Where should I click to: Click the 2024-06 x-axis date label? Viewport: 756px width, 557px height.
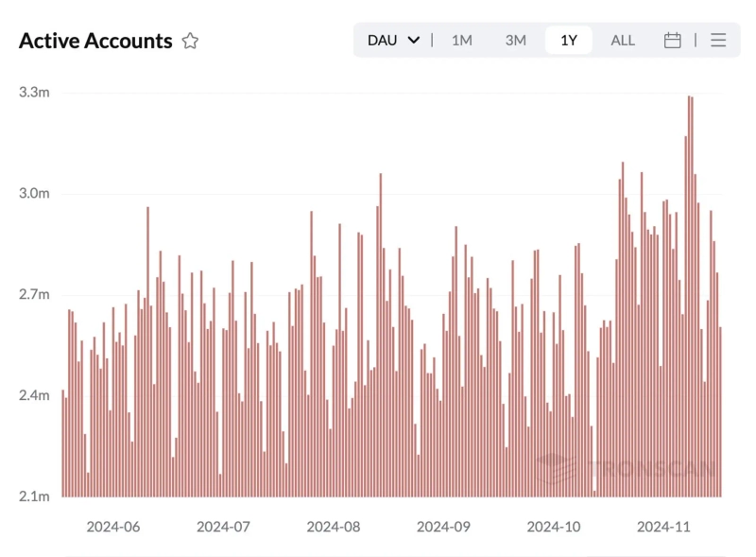coord(113,526)
